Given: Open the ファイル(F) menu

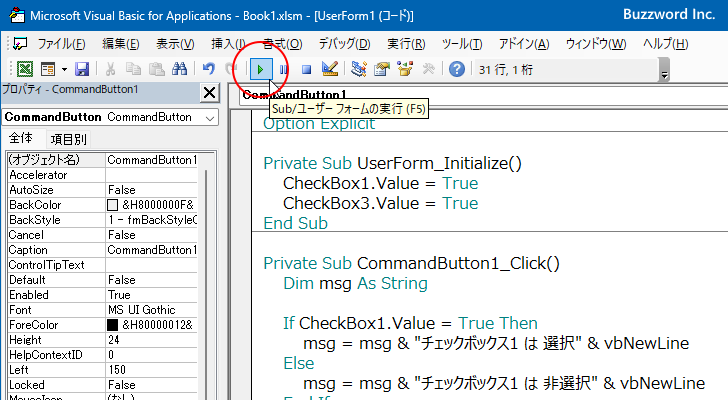Looking at the screenshot, I should coord(61,44).
